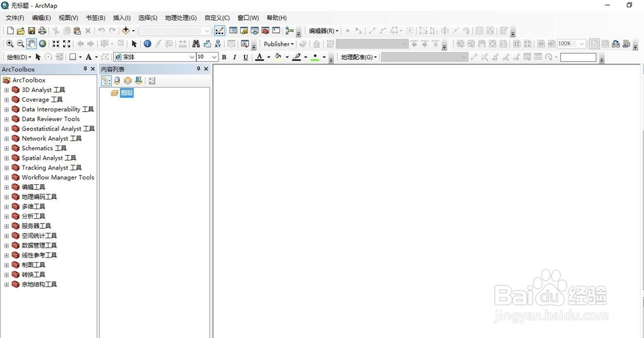
Task: Close the contents list panel
Action: (x=206, y=69)
